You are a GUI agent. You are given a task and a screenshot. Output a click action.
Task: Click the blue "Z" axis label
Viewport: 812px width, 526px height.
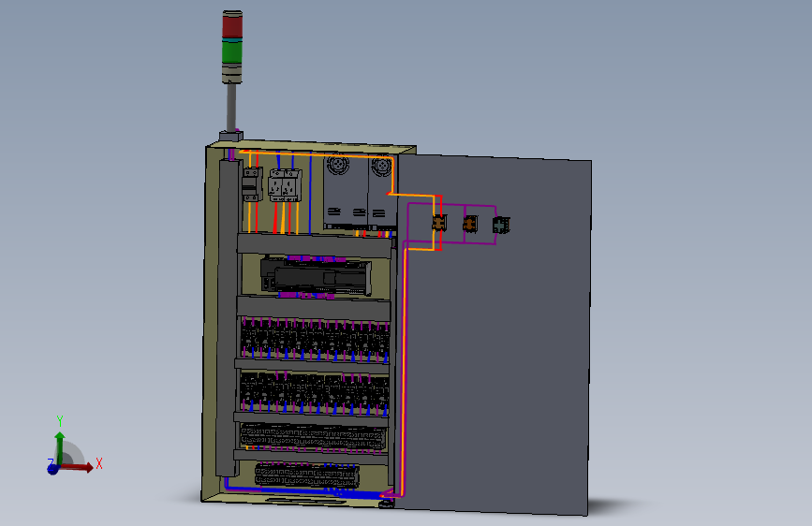(x=51, y=461)
